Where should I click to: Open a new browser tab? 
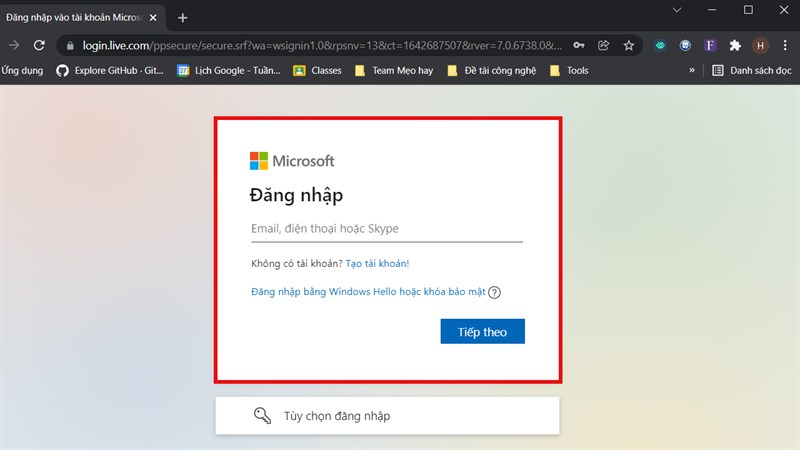[183, 18]
